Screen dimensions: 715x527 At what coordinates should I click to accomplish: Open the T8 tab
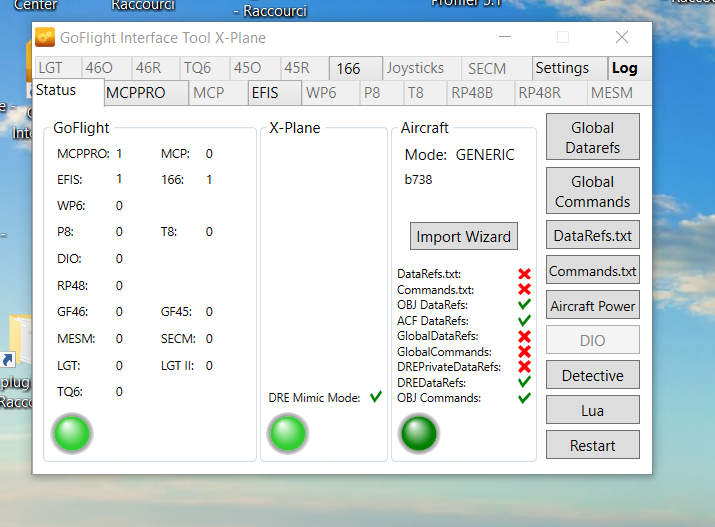pos(425,93)
